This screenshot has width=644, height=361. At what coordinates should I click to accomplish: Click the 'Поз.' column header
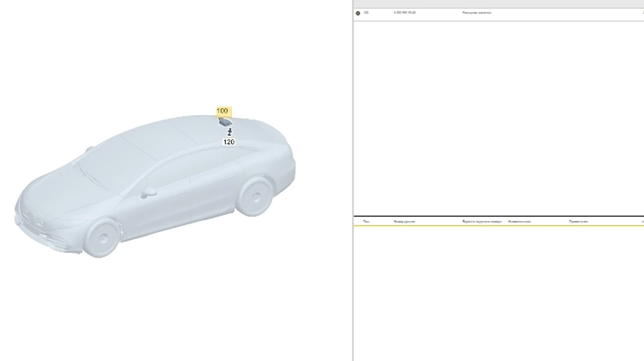(366, 221)
